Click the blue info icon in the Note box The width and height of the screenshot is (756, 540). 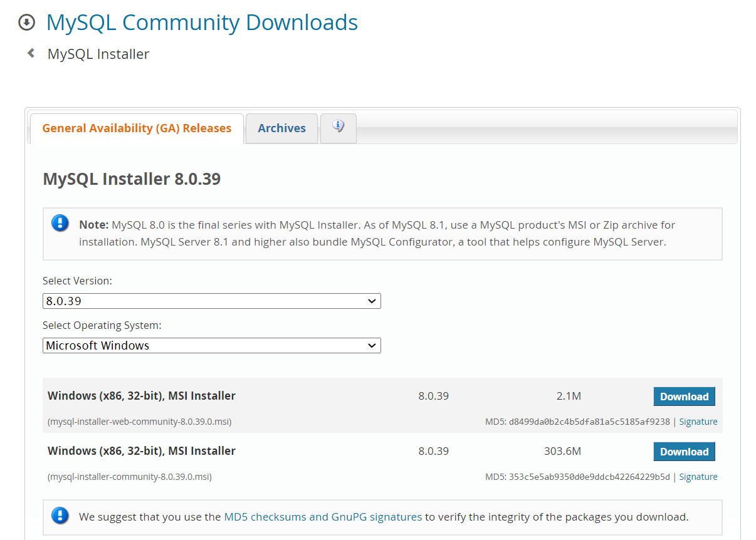[60, 223]
